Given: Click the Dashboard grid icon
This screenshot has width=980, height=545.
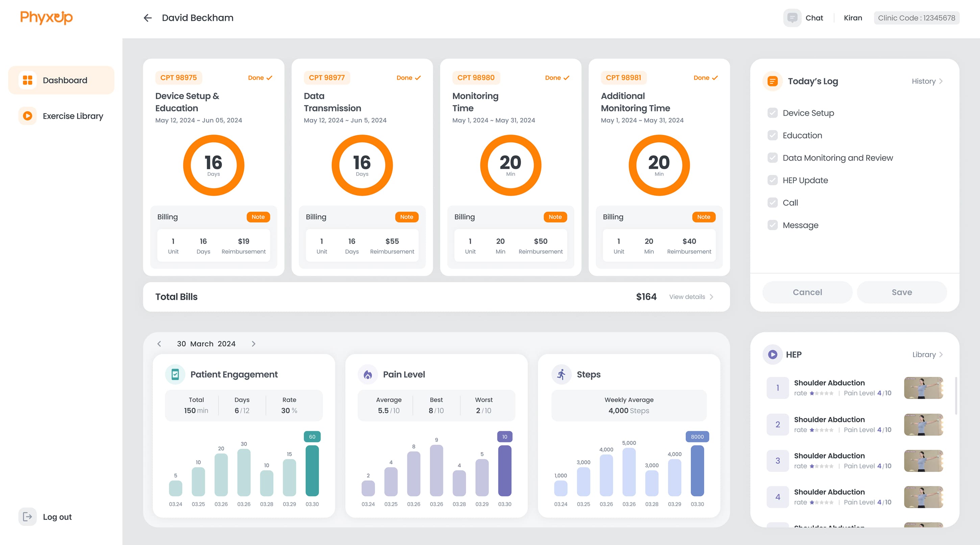Looking at the screenshot, I should (x=27, y=80).
